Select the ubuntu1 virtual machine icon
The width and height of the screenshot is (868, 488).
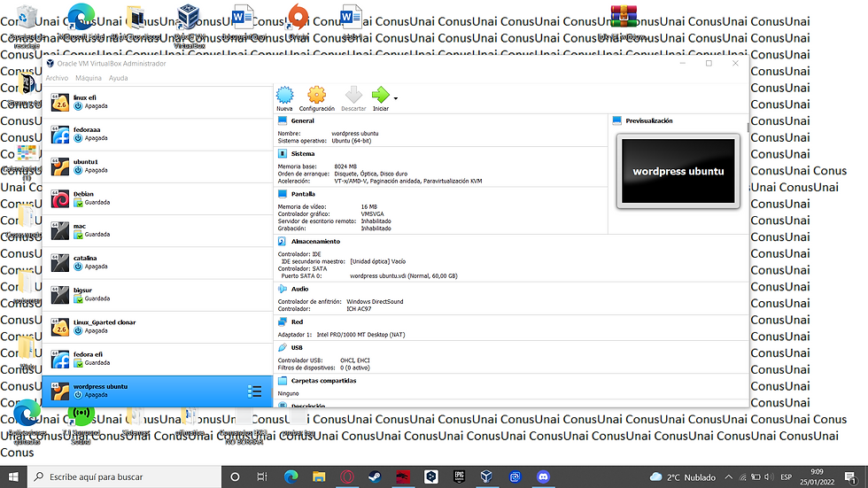tap(60, 167)
